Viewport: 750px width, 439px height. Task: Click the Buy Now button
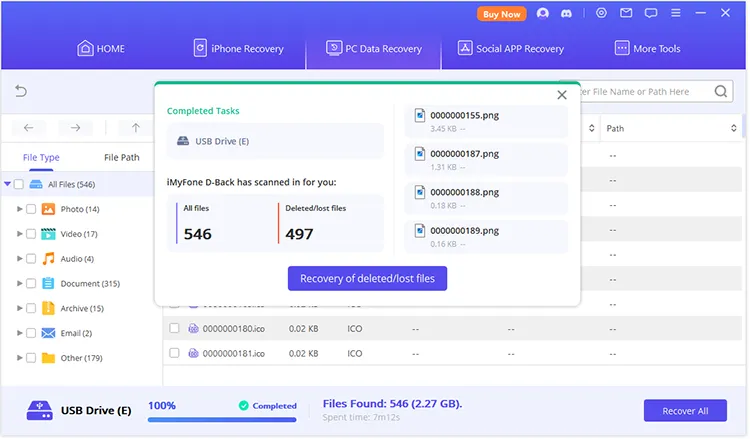[501, 14]
